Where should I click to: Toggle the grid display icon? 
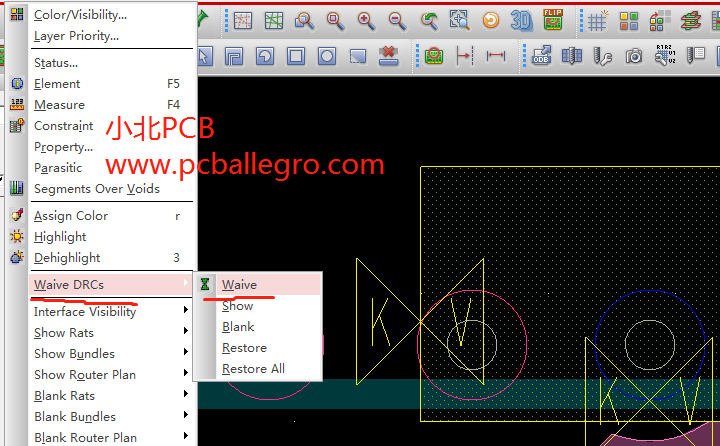tap(597, 20)
